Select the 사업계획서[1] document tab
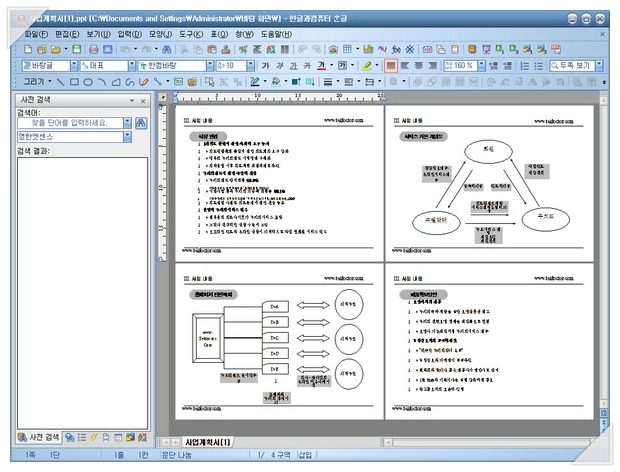620x472 pixels. [208, 441]
